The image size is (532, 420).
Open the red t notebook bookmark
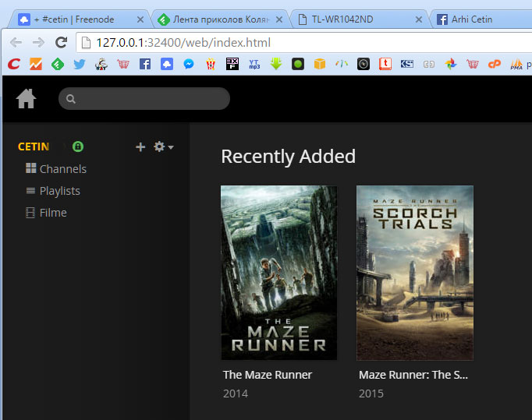pyautogui.click(x=385, y=64)
